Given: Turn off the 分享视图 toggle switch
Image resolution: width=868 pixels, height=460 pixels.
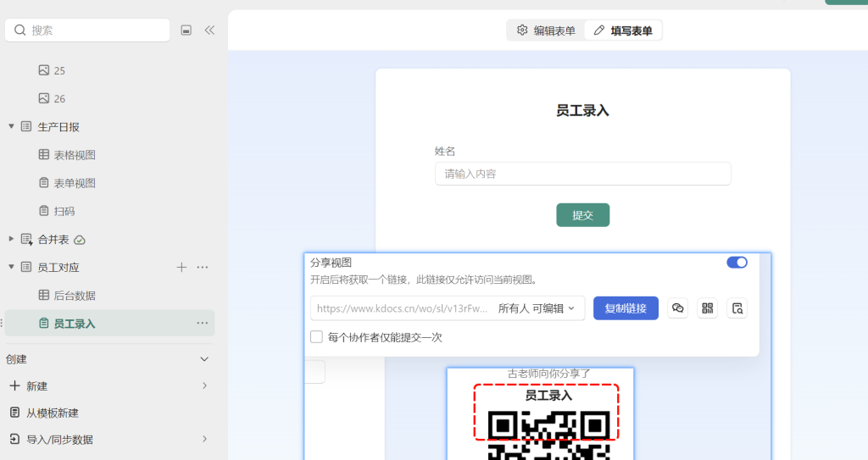Looking at the screenshot, I should point(737,263).
